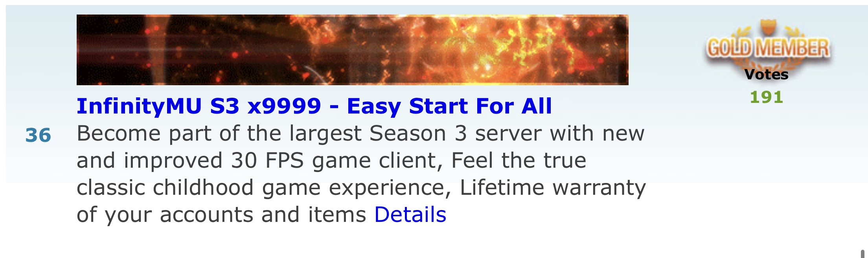The image size is (868, 258).
Task: Click the Details link
Action: pyautogui.click(x=410, y=215)
